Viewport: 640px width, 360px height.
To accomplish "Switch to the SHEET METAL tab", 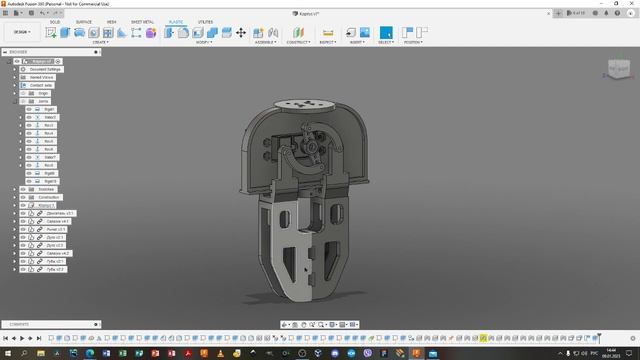I will point(142,22).
